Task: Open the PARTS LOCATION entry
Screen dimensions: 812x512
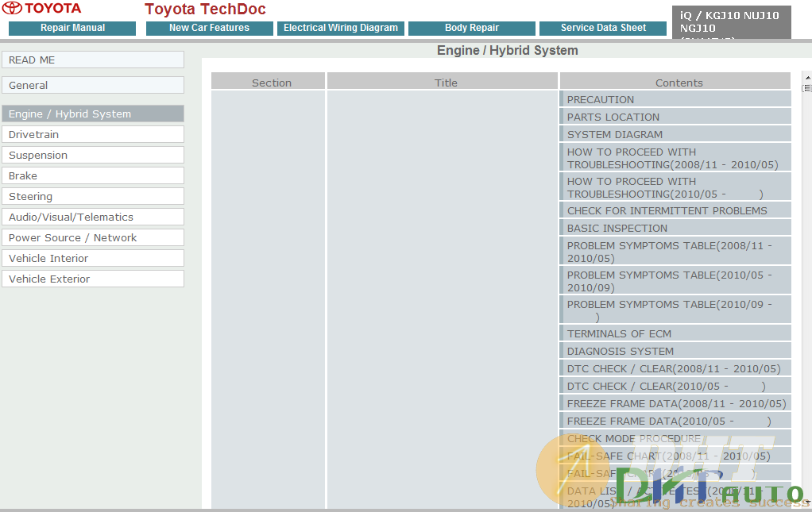Action: [675, 117]
